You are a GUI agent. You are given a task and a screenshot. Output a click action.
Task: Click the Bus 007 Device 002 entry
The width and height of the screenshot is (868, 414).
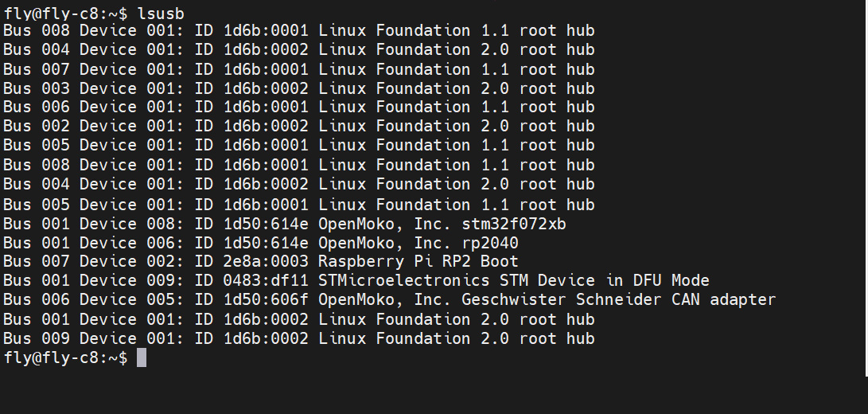click(x=94, y=261)
